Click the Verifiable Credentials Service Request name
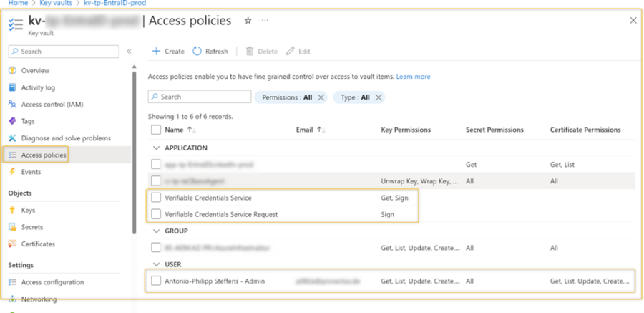This screenshot has width=644, height=313. pyautogui.click(x=221, y=214)
